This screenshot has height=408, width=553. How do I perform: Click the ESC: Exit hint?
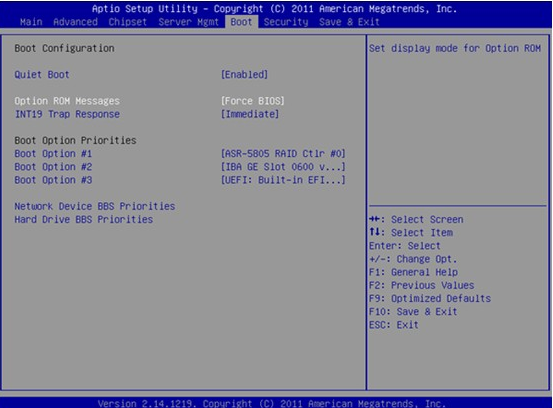(394, 325)
